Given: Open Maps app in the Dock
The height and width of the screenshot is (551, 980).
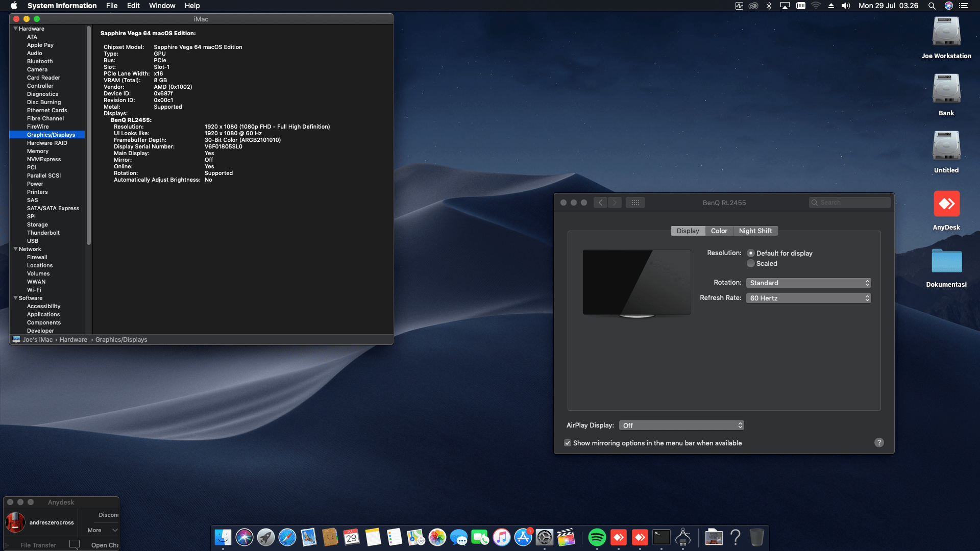Looking at the screenshot, I should click(x=416, y=537).
